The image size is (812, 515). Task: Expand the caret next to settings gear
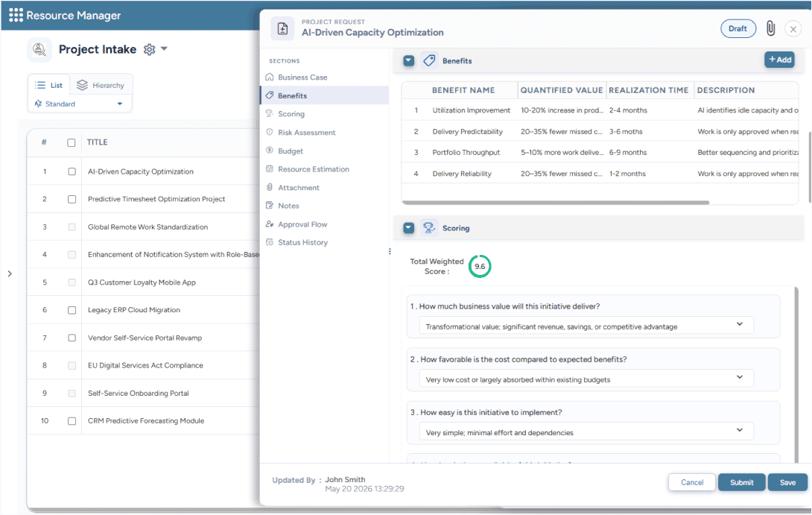click(x=164, y=48)
